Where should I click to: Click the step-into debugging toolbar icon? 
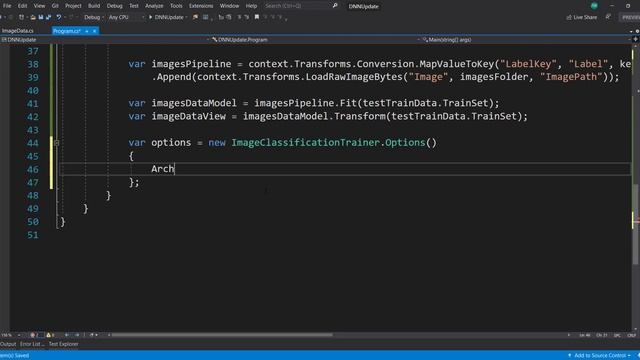221,17
